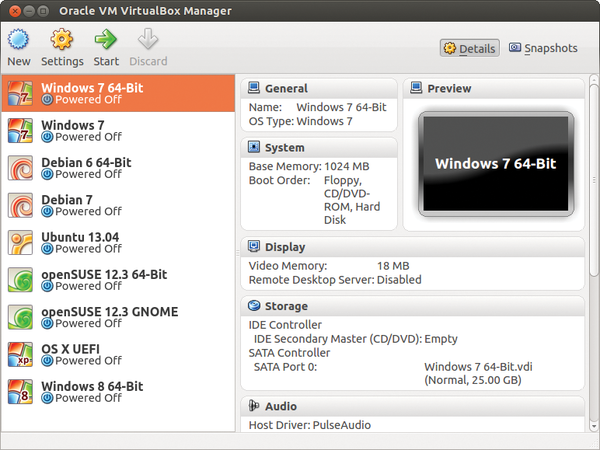
Task: Click the power icon under openSUSE 12.3 GNOME
Action: 47,324
